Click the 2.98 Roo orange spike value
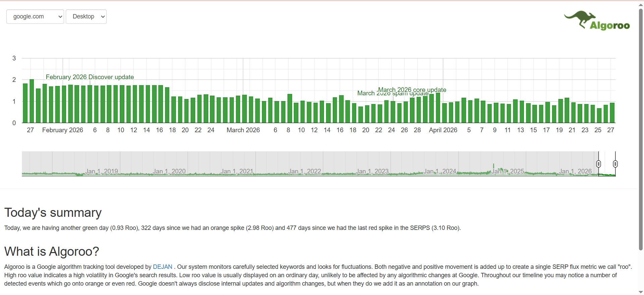This screenshot has height=295, width=644. (260, 228)
